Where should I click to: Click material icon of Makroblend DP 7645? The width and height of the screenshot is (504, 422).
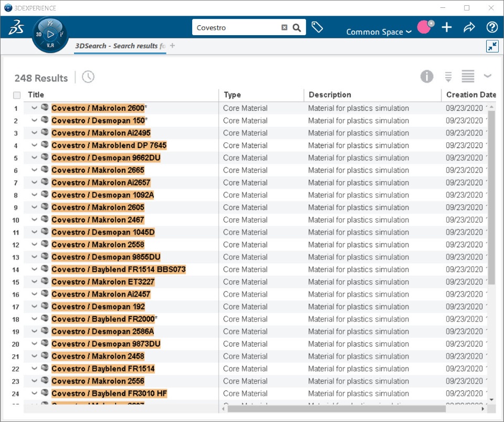45,145
